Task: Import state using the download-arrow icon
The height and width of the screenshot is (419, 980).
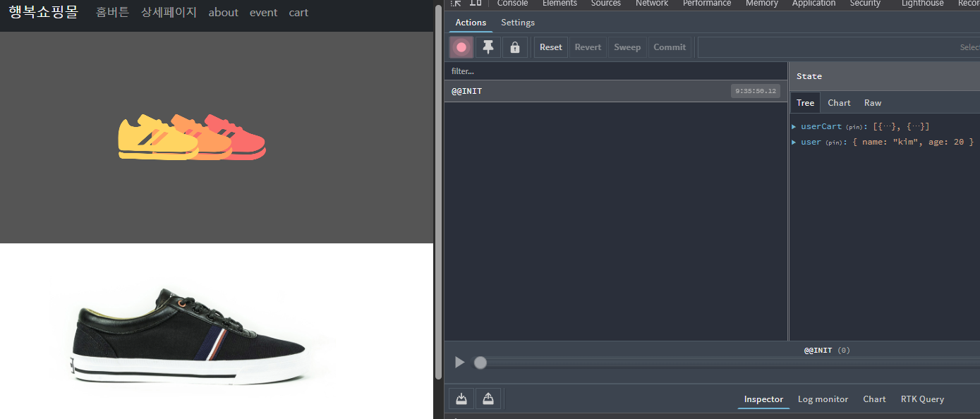Action: pyautogui.click(x=461, y=399)
